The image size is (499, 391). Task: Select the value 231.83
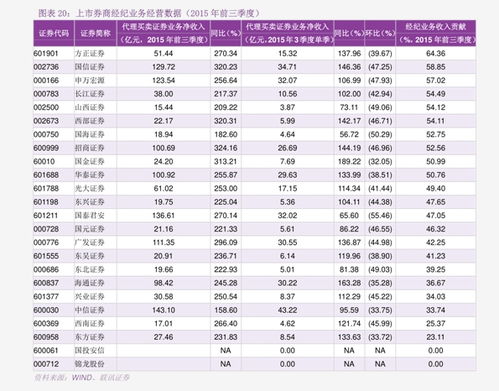point(226,337)
